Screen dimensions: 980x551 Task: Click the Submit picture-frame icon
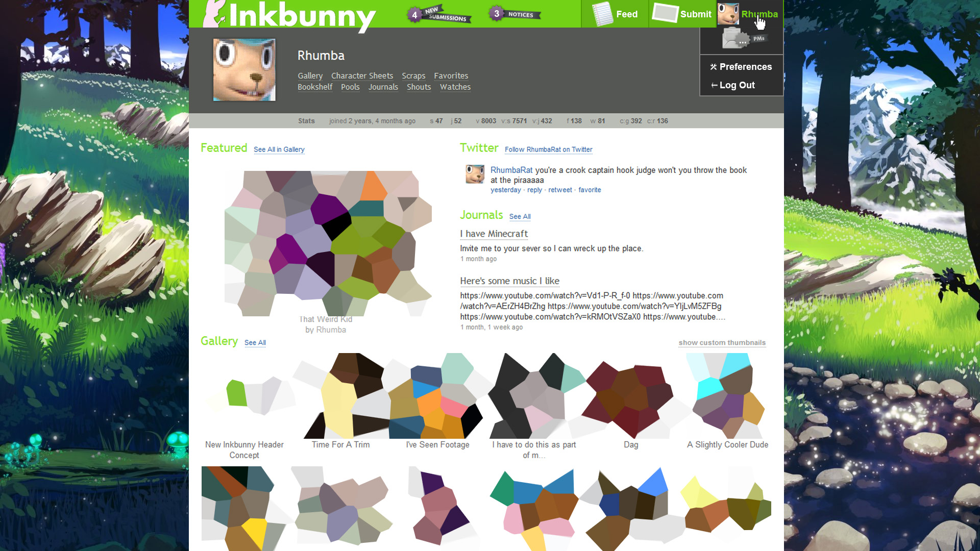click(x=666, y=13)
